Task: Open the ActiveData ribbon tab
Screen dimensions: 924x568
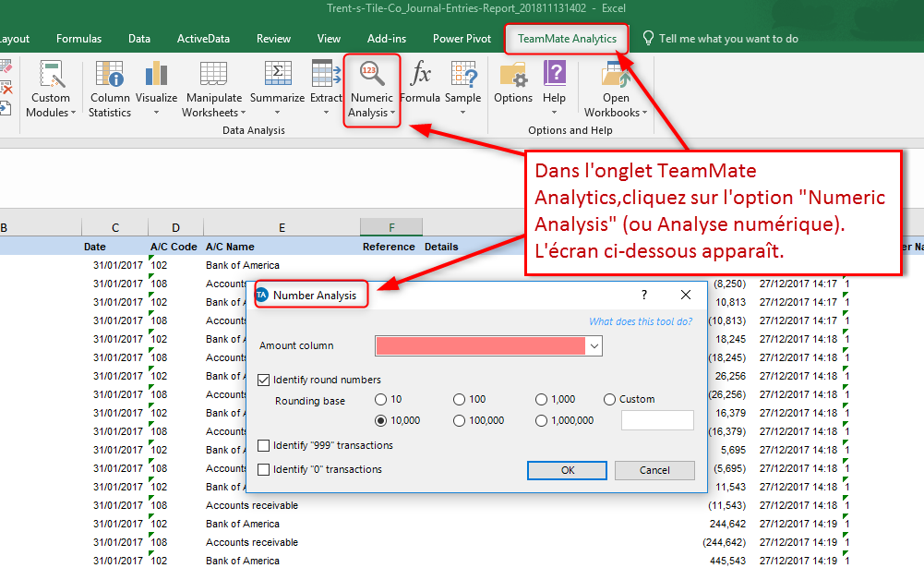Action: point(203,39)
